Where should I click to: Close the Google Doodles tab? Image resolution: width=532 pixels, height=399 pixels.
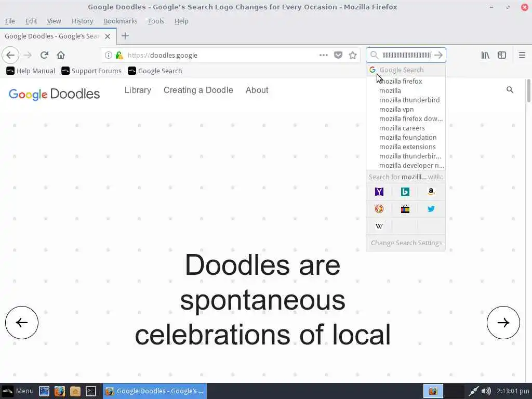pos(108,36)
